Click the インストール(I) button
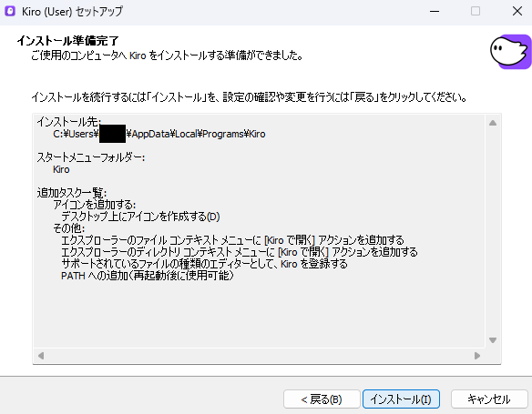This screenshot has height=414, width=532. [401, 399]
